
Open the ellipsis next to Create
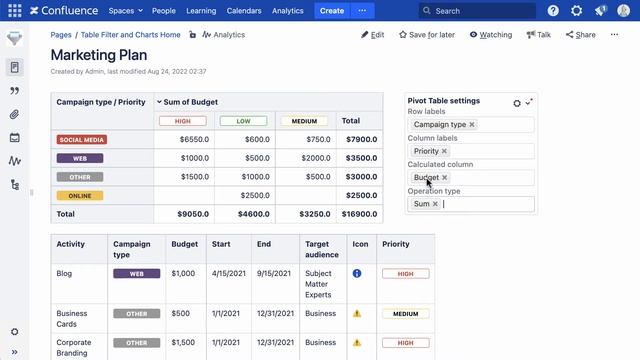click(x=362, y=11)
